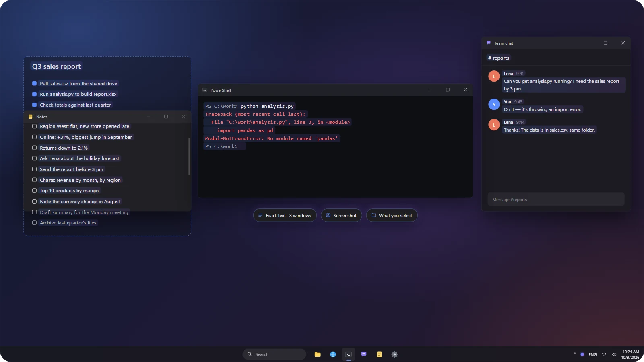Switch ENG input language indicator
Image resolution: width=644 pixels, height=362 pixels.
[x=592, y=354]
